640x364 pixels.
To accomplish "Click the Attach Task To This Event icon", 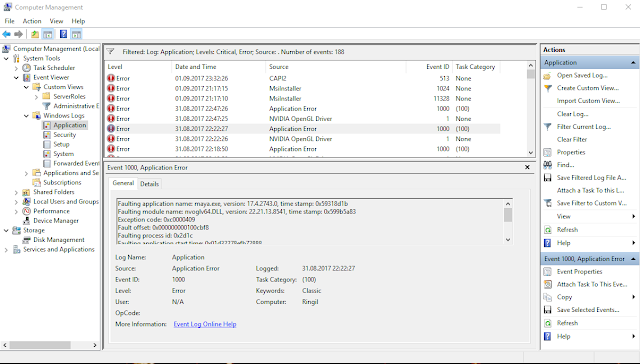I will pos(548,284).
